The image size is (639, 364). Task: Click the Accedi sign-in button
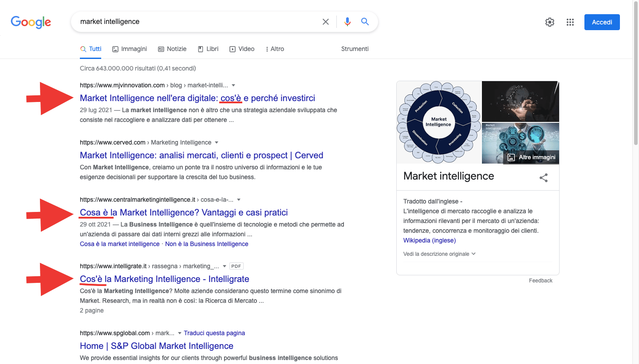[602, 22]
